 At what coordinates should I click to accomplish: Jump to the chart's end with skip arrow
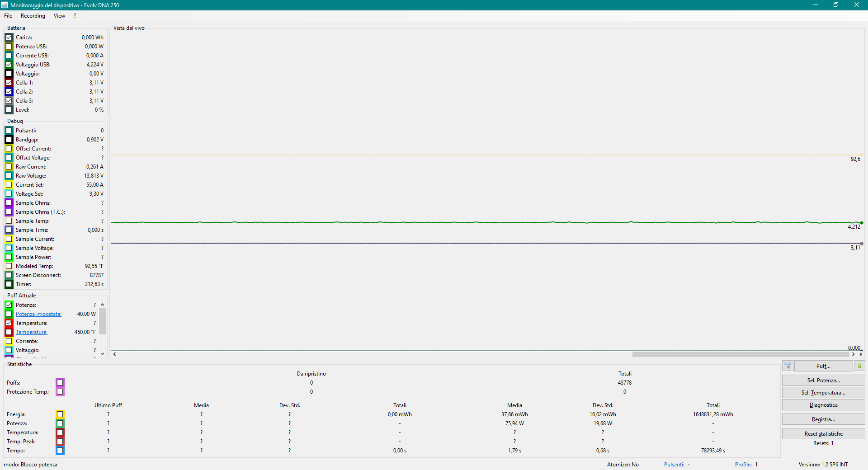point(861,354)
